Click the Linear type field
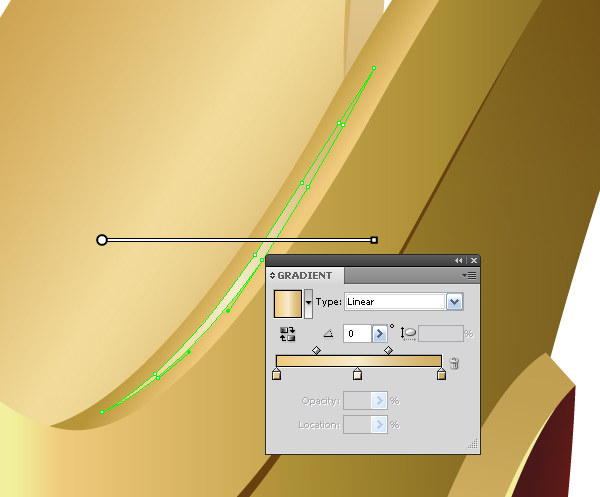The width and height of the screenshot is (600, 497). pyautogui.click(x=395, y=302)
